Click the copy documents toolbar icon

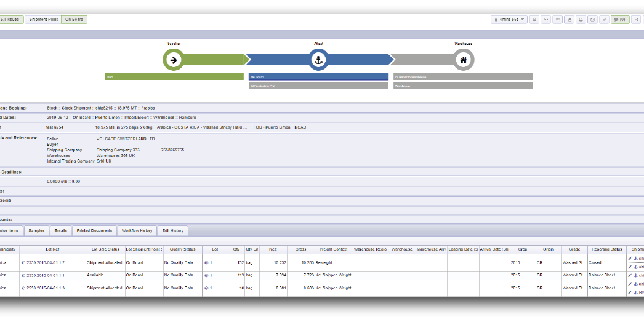(x=569, y=20)
